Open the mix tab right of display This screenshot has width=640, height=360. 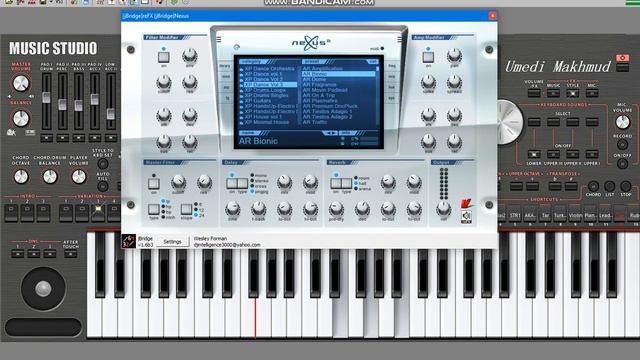(x=392, y=76)
